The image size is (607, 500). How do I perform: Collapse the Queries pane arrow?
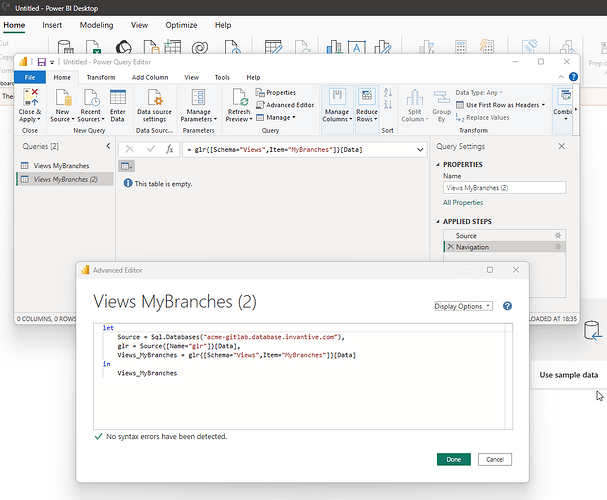[x=108, y=146]
